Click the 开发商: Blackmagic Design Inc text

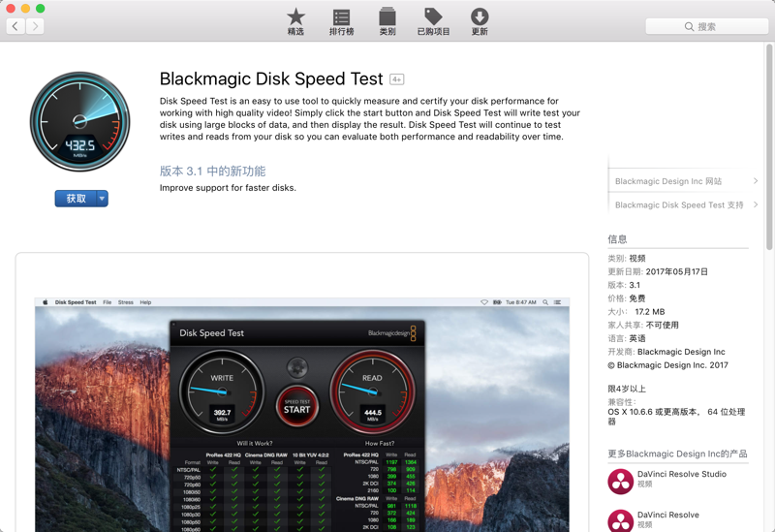pyautogui.click(x=666, y=352)
